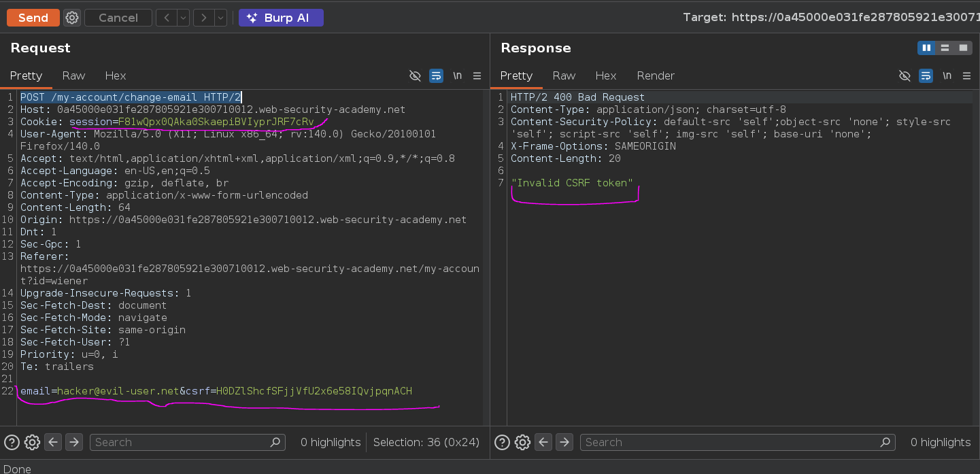This screenshot has width=980, height=474.
Task: Toggle hidden-eye icon in Request panel
Action: 415,75
